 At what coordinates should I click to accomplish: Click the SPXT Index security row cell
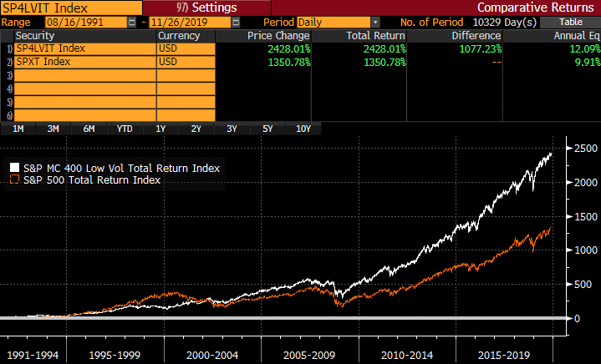pyautogui.click(x=85, y=62)
